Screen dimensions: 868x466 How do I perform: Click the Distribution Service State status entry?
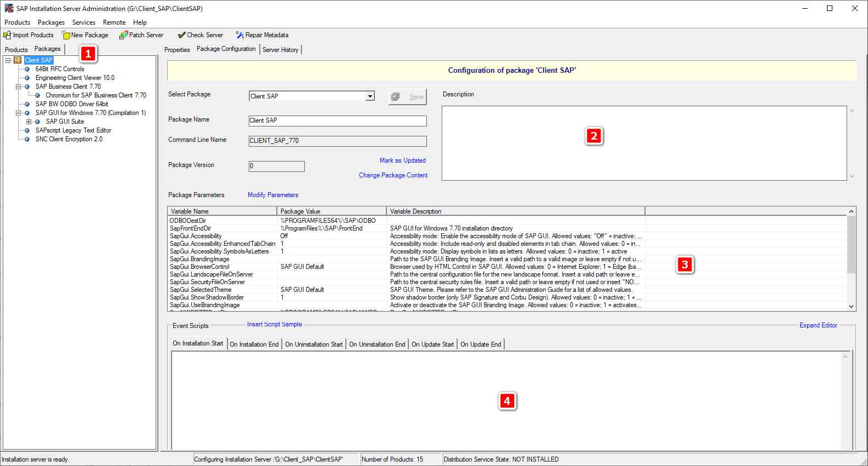650,459
